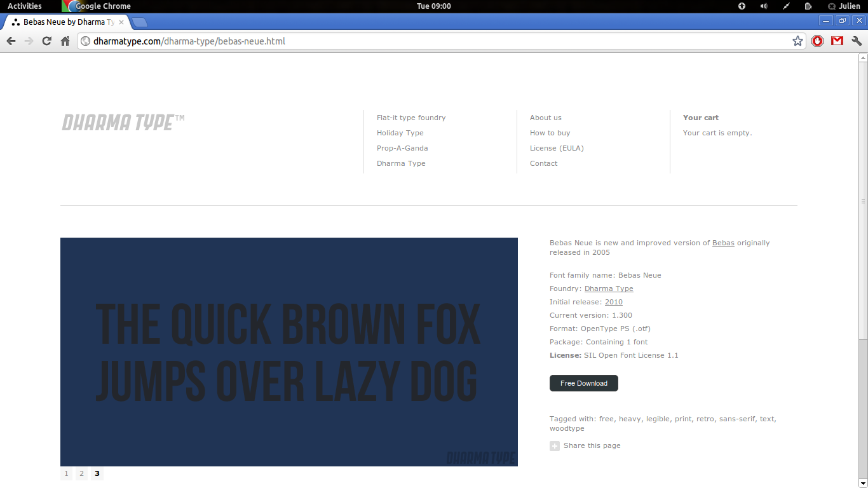Open the Gmail extension icon
Screen dimensions: 868x488
click(837, 41)
